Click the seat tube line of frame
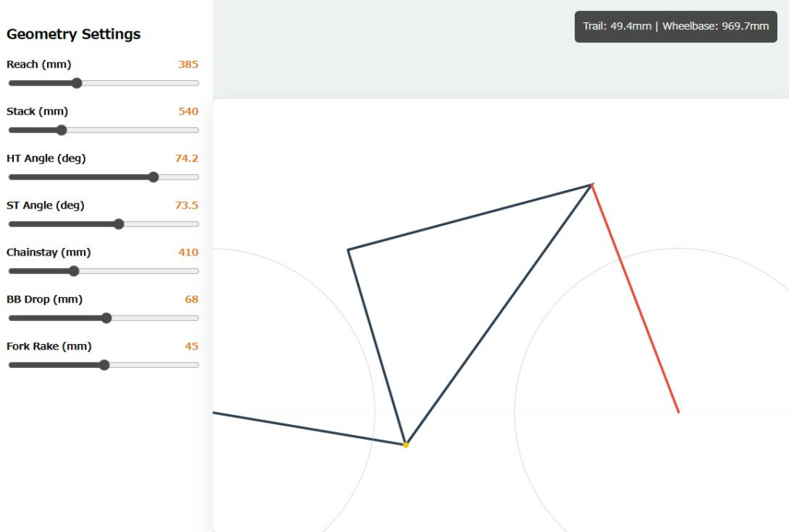The image size is (789, 532). tap(377, 346)
